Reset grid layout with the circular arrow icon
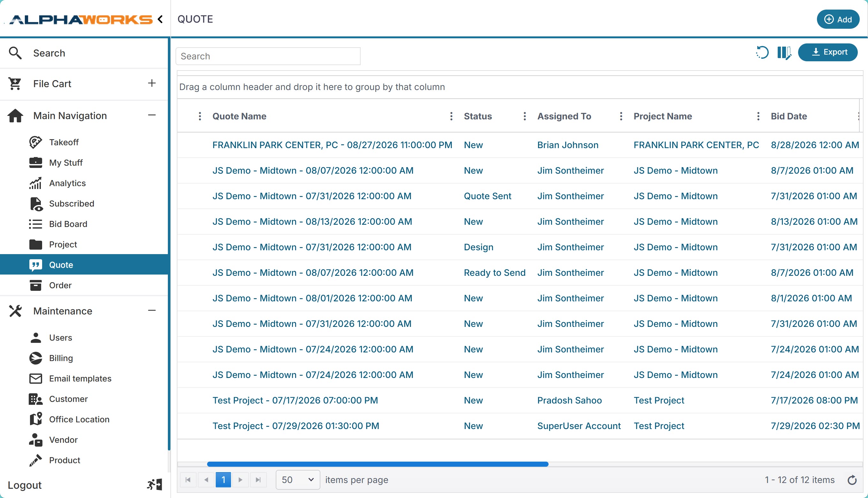Screen dimensions: 868x498 point(762,53)
